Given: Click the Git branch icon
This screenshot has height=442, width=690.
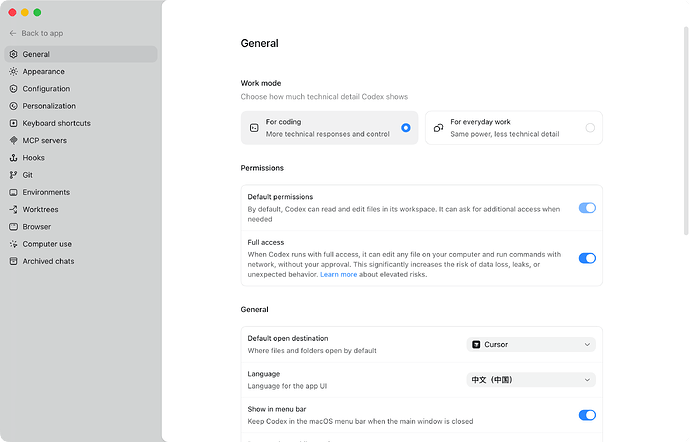Looking at the screenshot, I should click(14, 175).
